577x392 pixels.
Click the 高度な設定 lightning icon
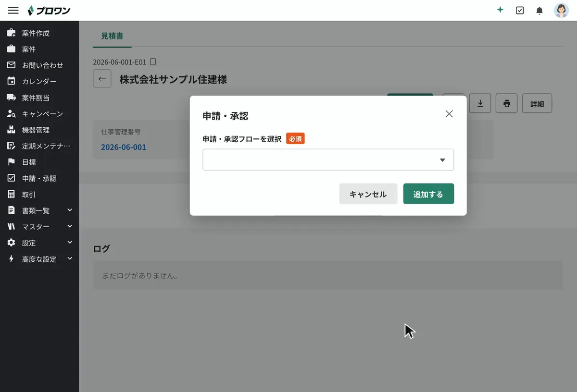pyautogui.click(x=11, y=259)
